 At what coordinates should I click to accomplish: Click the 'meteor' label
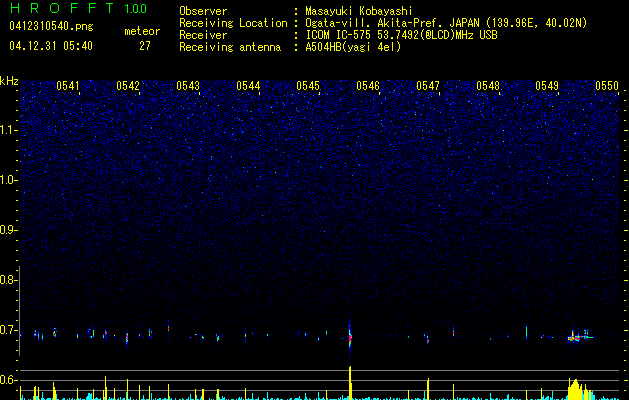tap(142, 31)
